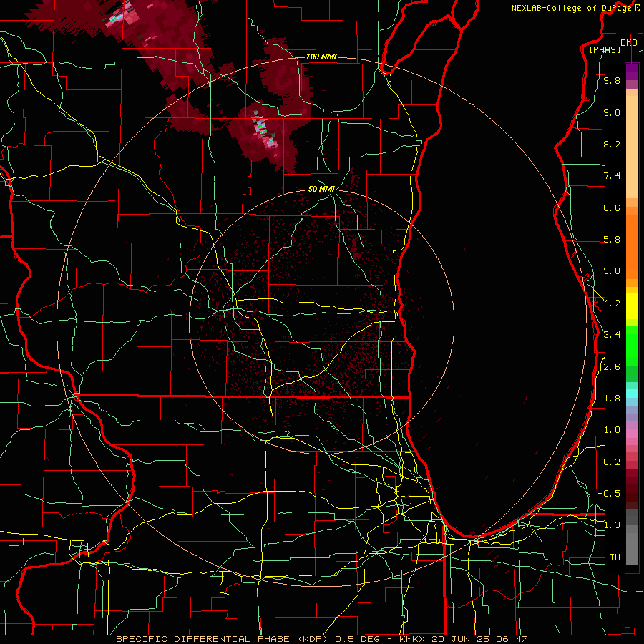Select the 8.2 legend scale value
The image size is (644, 644).
click(x=612, y=144)
